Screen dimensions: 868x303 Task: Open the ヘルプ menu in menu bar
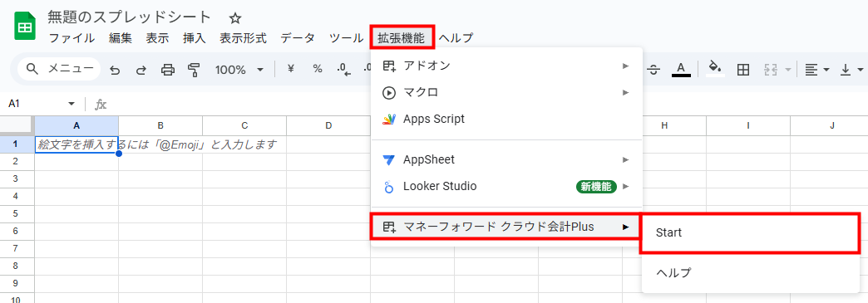coord(456,38)
